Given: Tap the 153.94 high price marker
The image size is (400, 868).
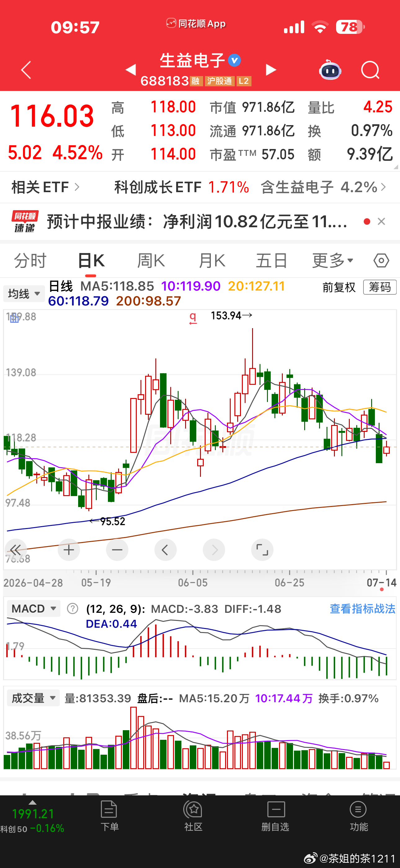Looking at the screenshot, I should click(x=231, y=316).
